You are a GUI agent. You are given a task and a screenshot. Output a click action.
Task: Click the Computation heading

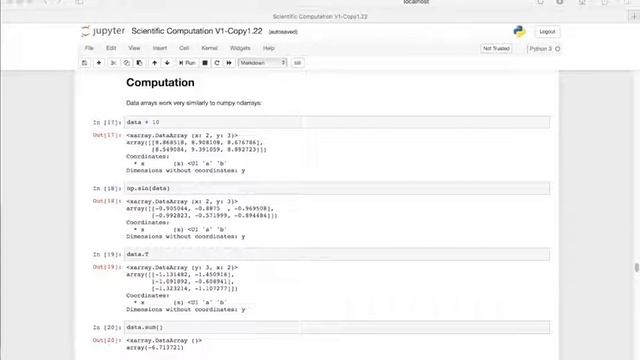tap(160, 82)
